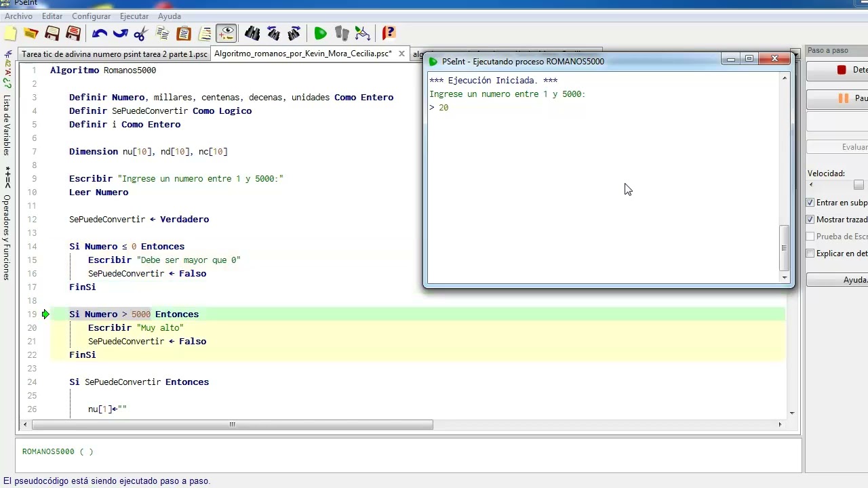Viewport: 868px width, 488px height.
Task: Click the Copy documents icon
Action: pos(162,33)
